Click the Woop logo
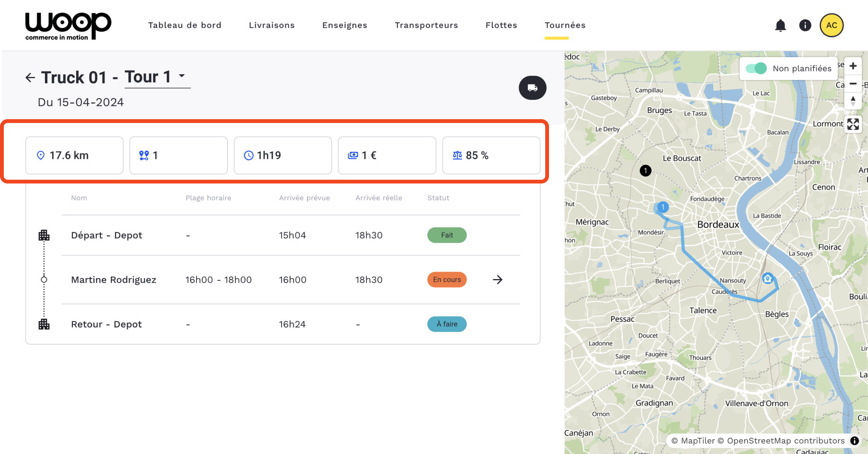The image size is (868, 454). (x=68, y=26)
